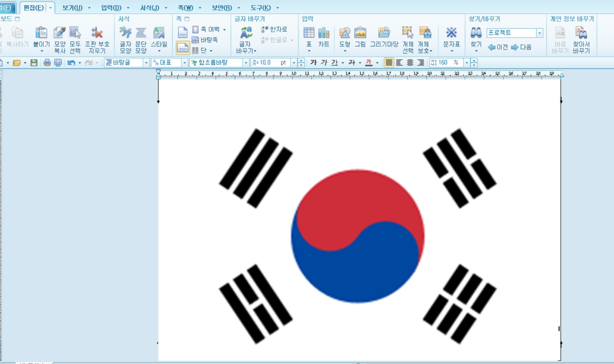The image size is (614, 364).
Task: Enable right alignment button
Action: [x=421, y=63]
